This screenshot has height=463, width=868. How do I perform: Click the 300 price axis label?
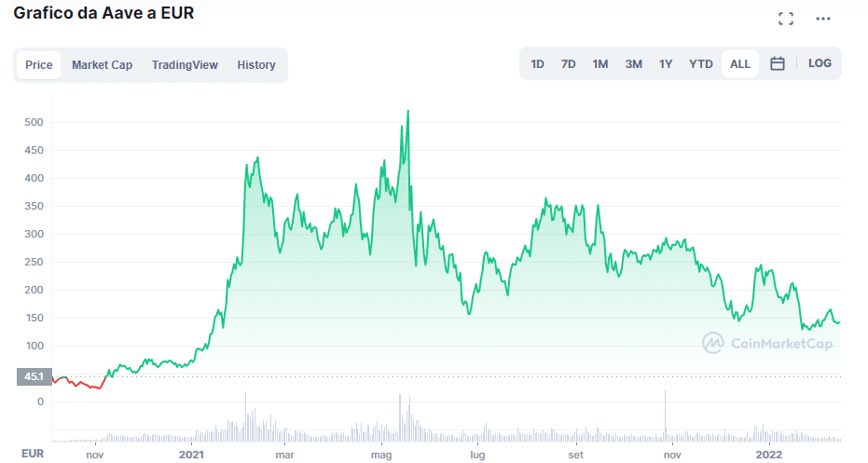pos(34,234)
